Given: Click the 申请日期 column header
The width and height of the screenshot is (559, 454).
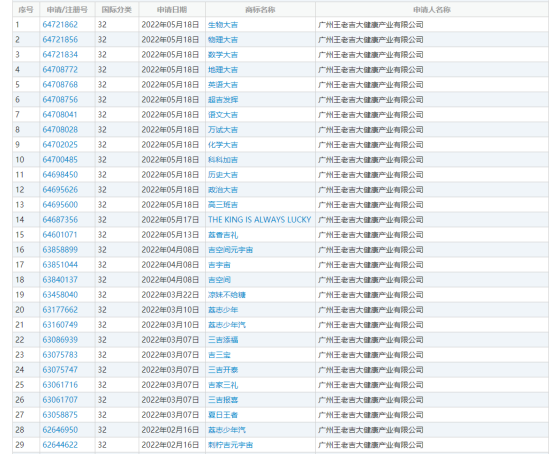Looking at the screenshot, I should [172, 10].
